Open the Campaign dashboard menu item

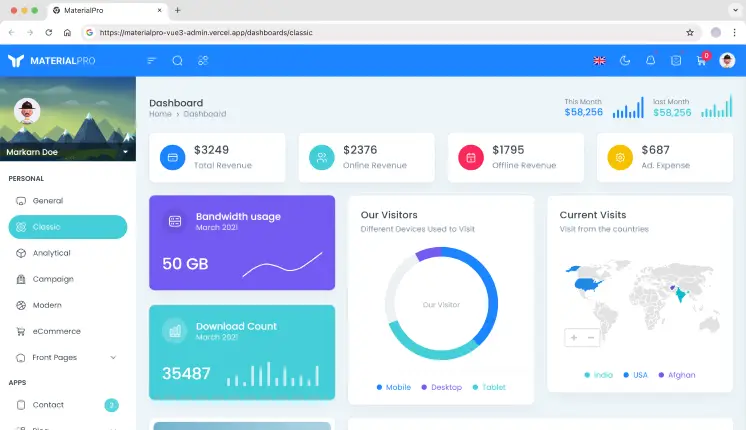[68, 279]
